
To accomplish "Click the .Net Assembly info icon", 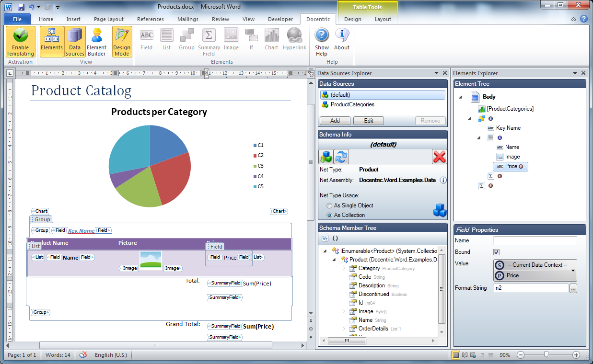I will [443, 180].
